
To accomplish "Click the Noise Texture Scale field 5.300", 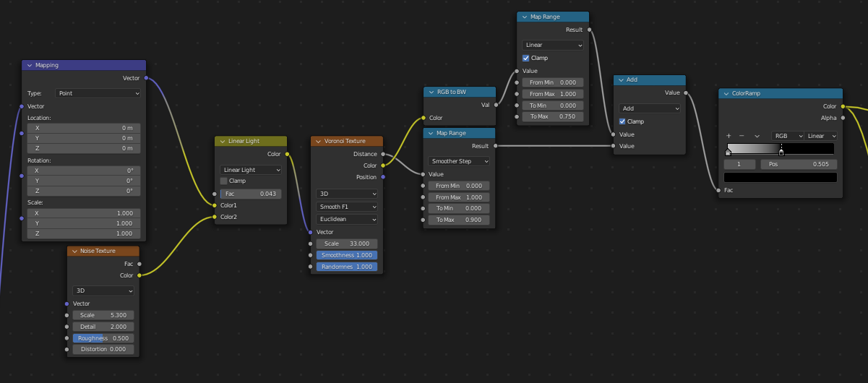I will coord(103,315).
